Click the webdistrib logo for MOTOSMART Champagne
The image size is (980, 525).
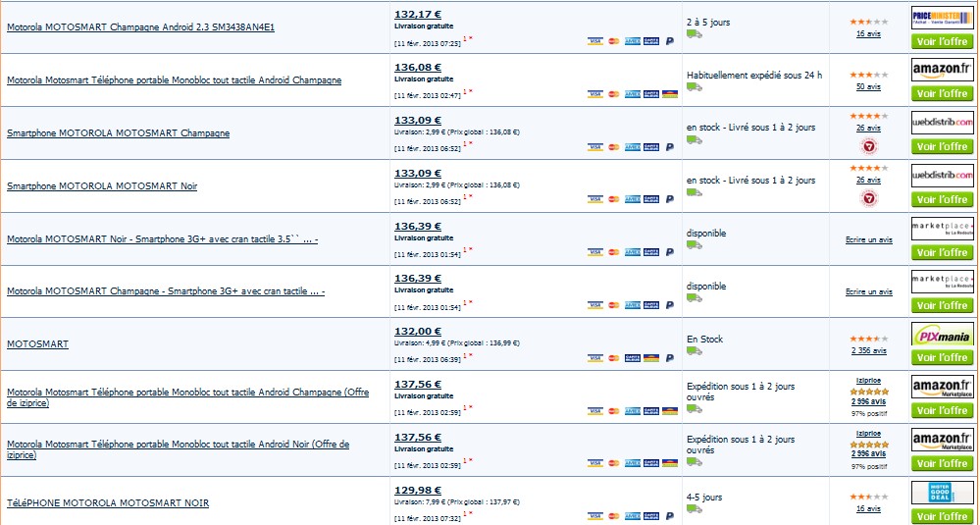coord(942,122)
